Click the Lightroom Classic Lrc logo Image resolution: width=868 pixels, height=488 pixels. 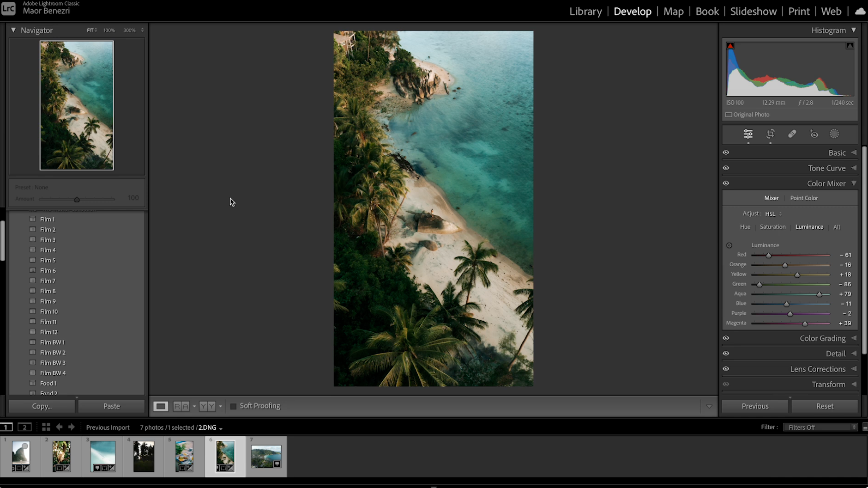pos(8,8)
